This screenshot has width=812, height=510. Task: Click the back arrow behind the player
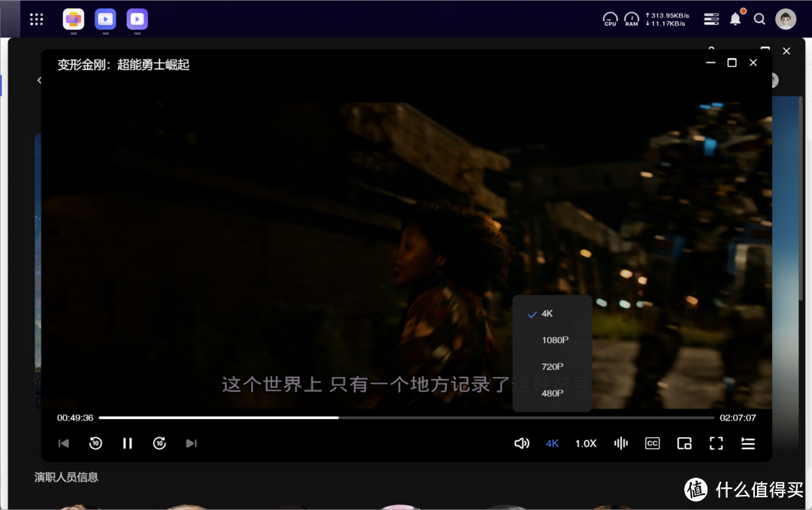(x=39, y=80)
